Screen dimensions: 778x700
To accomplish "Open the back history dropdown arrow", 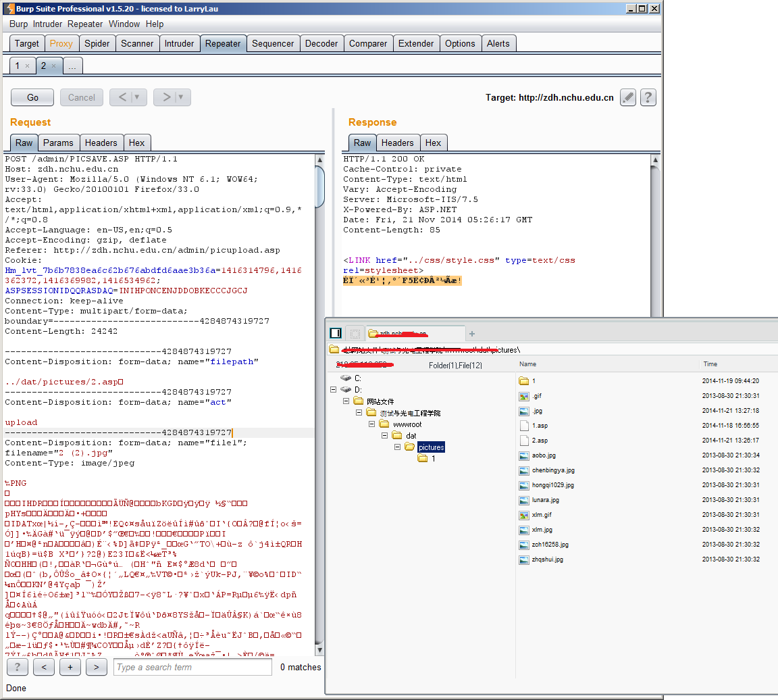I will point(138,97).
